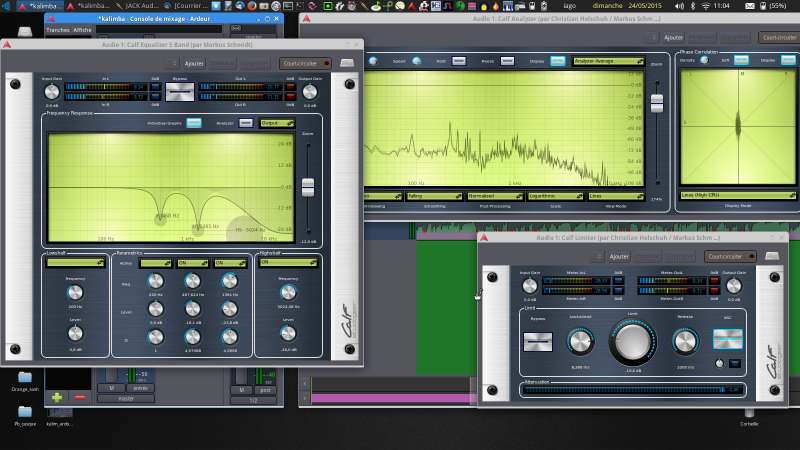Open the Affiche menu in Ardour mixer
This screenshot has height=450, width=800.
tap(82, 30)
